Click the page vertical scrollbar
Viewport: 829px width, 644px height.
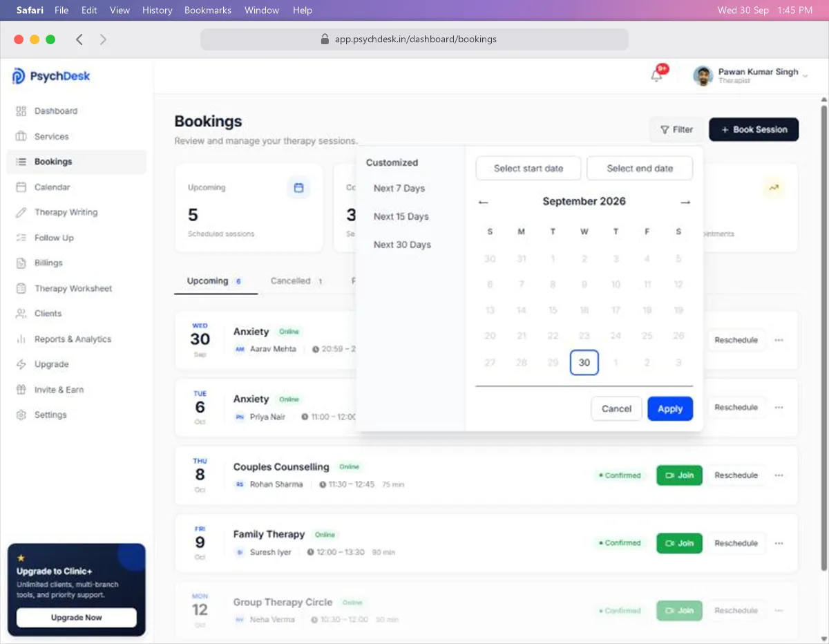coord(823,339)
